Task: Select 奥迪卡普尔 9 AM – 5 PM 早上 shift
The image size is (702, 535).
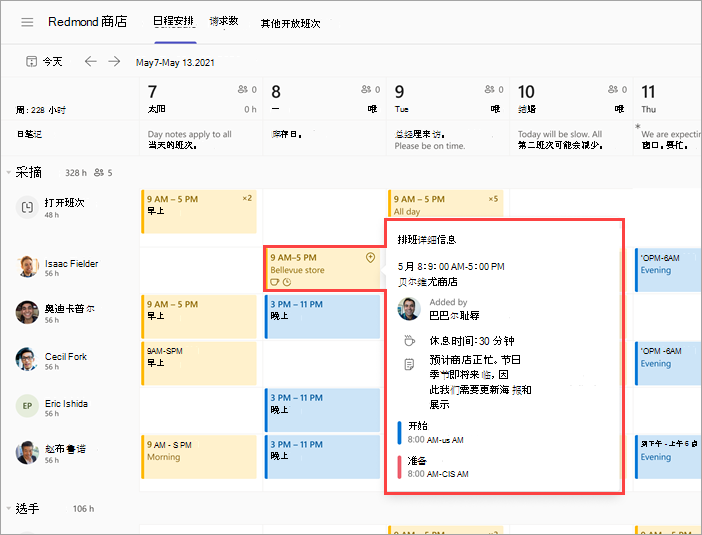Action: 199,317
